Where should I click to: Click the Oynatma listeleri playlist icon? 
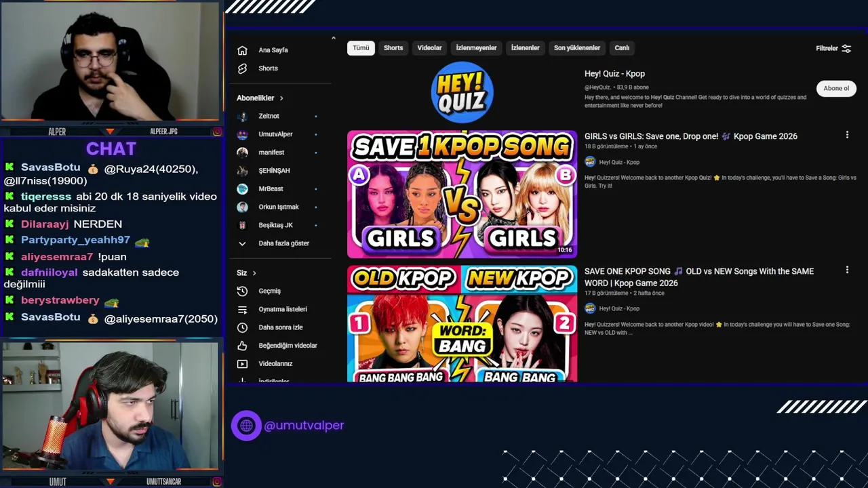(242, 309)
